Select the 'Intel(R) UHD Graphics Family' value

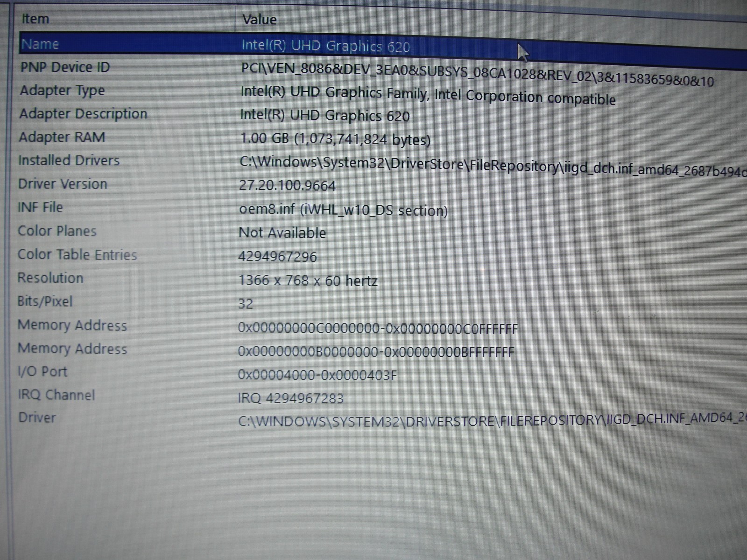click(428, 95)
